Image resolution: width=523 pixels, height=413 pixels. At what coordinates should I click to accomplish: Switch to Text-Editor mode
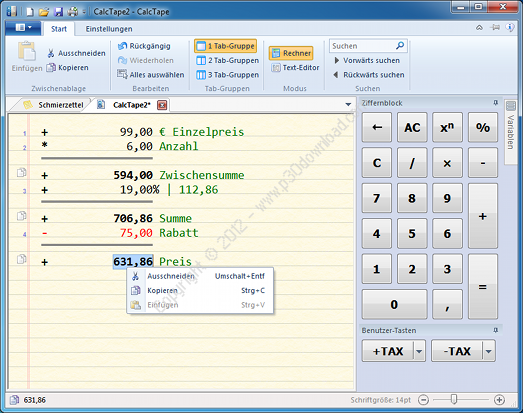(x=295, y=68)
